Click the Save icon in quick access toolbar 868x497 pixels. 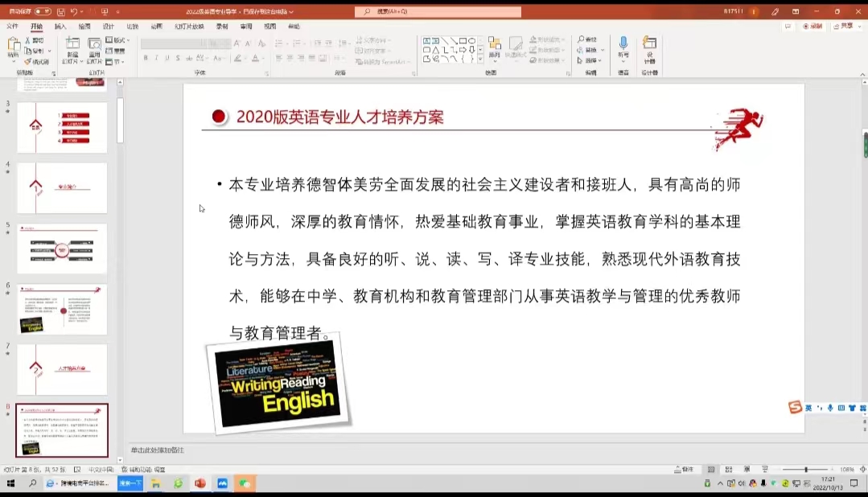point(61,11)
